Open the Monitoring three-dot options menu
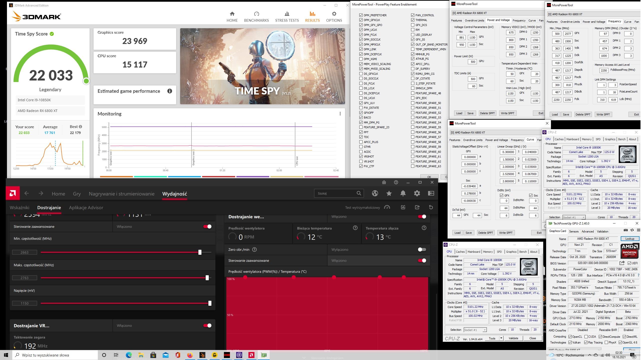644x360 pixels. [x=340, y=114]
